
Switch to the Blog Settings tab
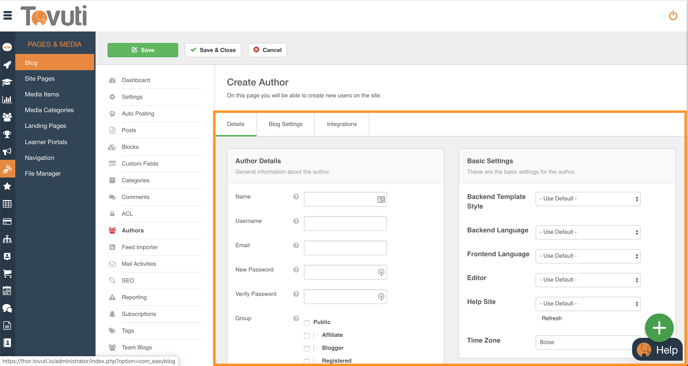tap(286, 124)
